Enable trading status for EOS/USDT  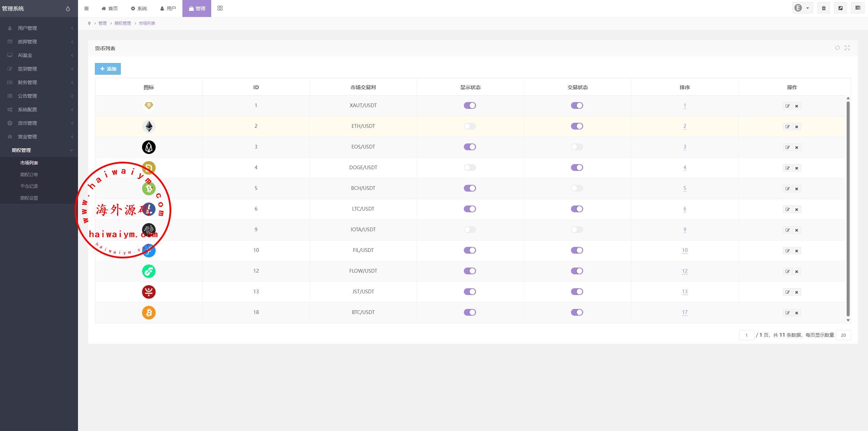click(577, 147)
